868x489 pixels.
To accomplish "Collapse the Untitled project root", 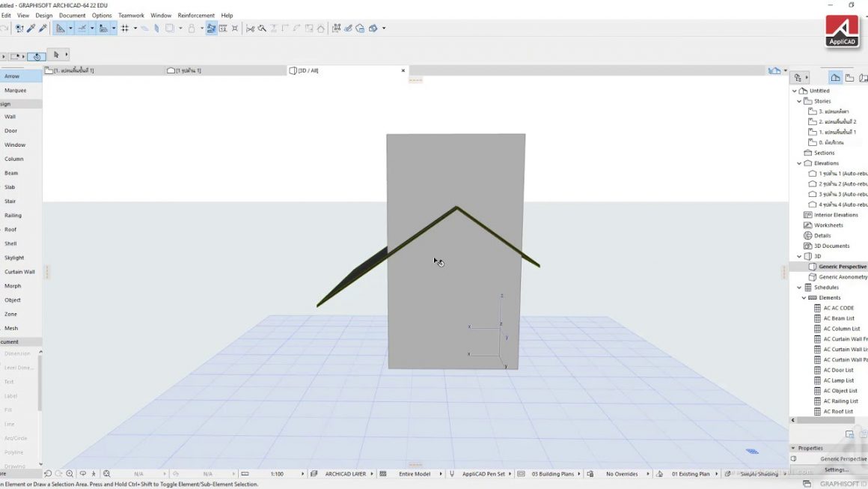I will [x=795, y=91].
